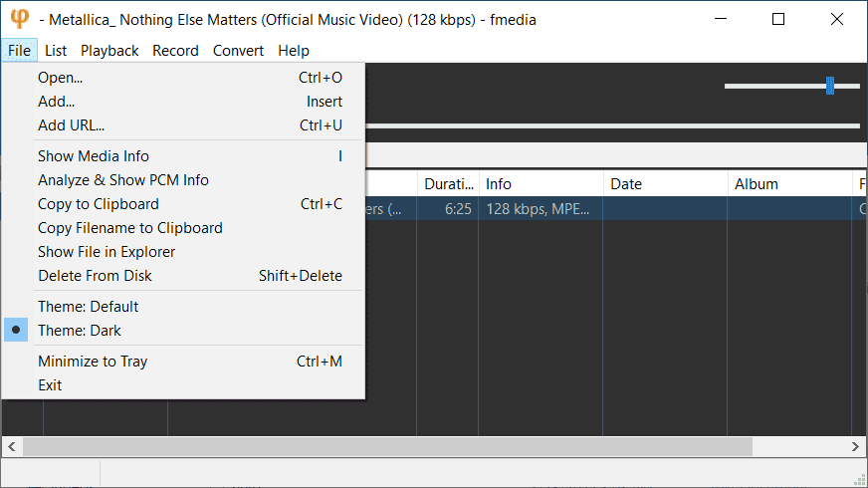Click the Album column header
868x488 pixels.
pos(790,184)
